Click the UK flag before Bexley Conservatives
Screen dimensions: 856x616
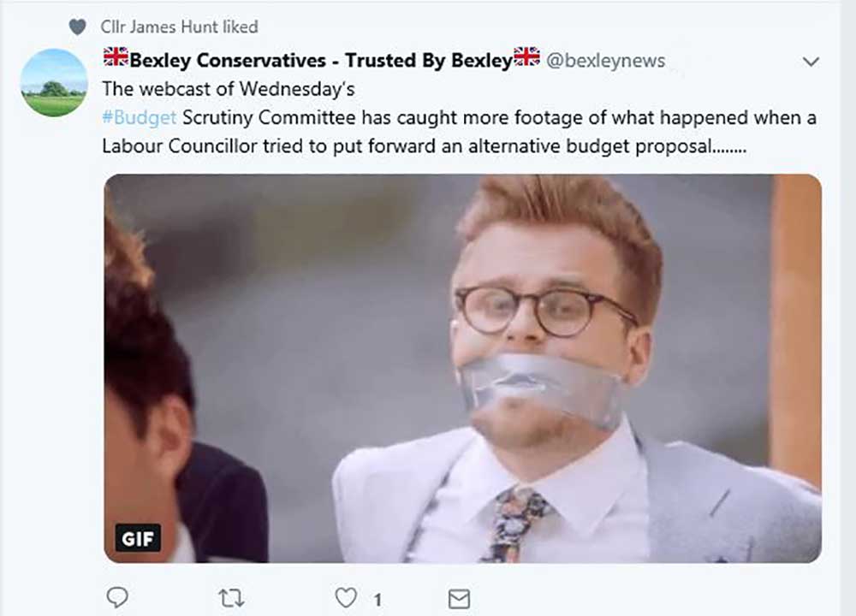[x=116, y=58]
